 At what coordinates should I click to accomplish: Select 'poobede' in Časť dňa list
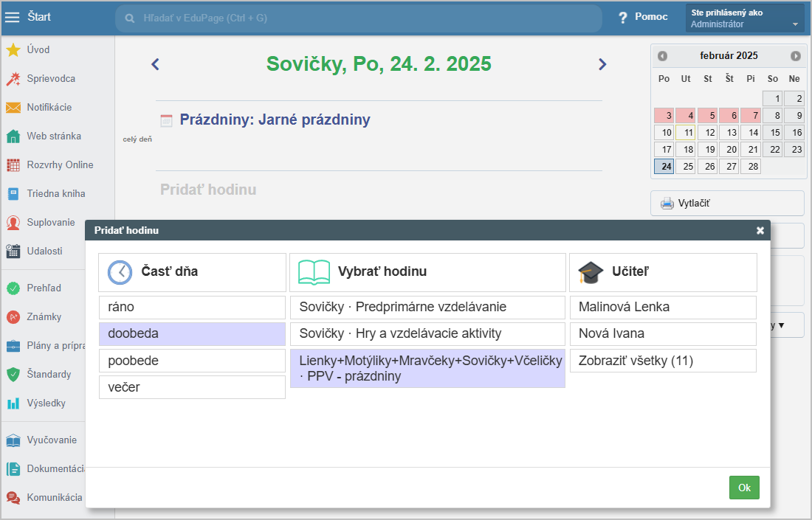pyautogui.click(x=192, y=361)
